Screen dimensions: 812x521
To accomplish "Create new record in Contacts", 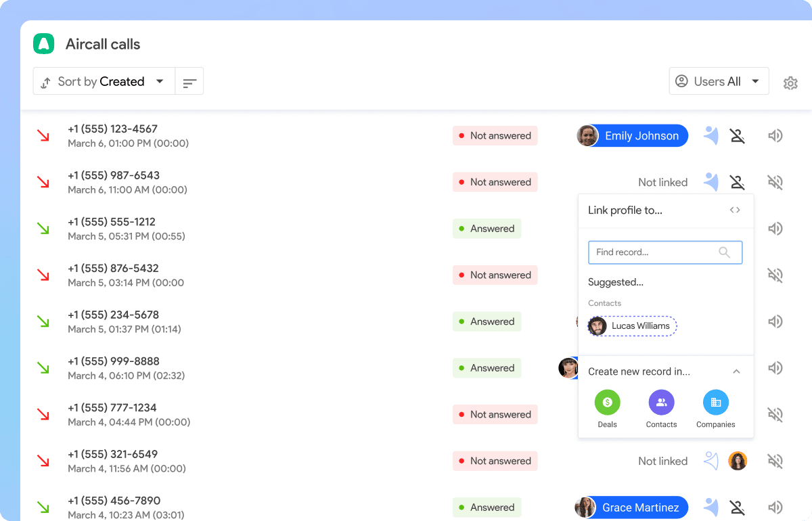I will tap(661, 403).
